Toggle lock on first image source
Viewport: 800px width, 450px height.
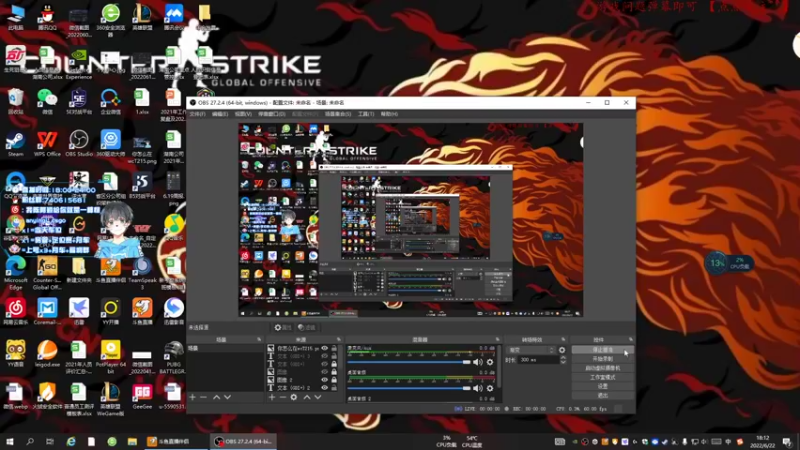(334, 348)
